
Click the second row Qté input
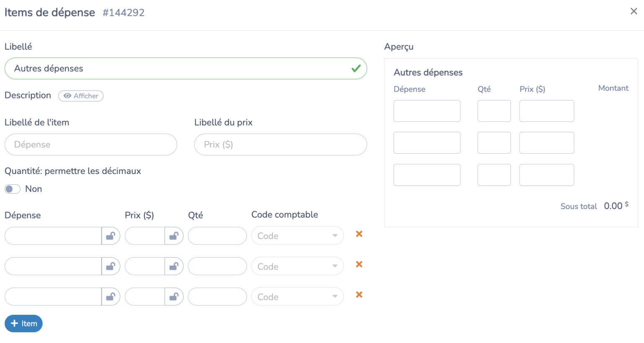point(217,266)
